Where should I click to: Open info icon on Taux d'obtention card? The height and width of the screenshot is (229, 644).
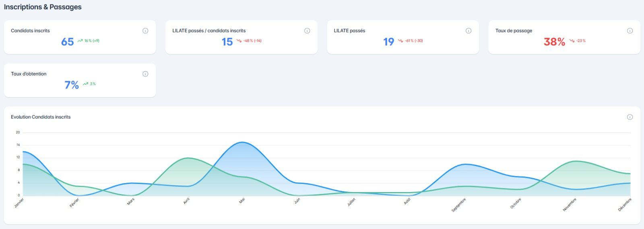click(145, 74)
